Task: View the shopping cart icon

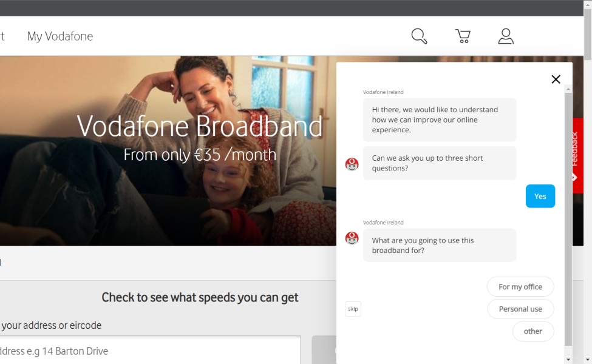Action: (462, 36)
